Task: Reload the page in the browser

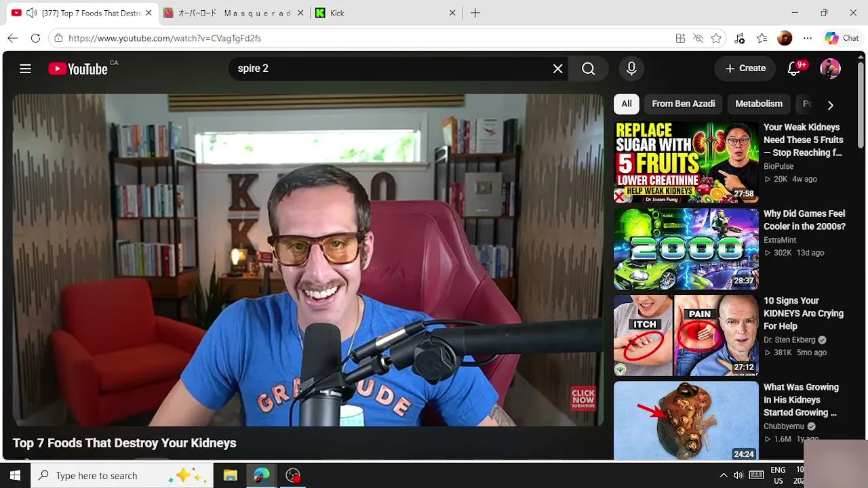Action: click(35, 38)
